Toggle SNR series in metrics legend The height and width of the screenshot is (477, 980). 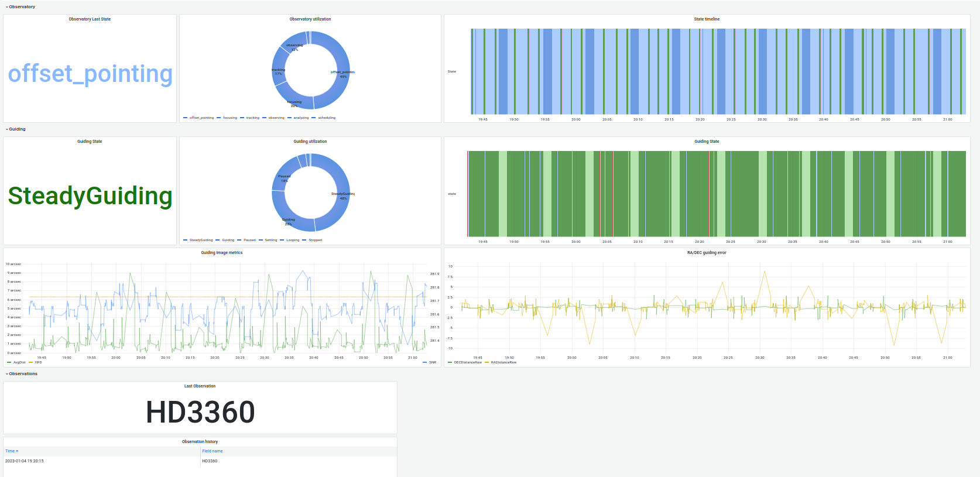[x=433, y=362]
